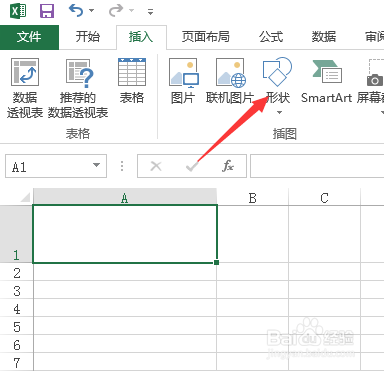Screen dimensions: 384x371
Task: Click the Excel application icon
Action: click(18, 11)
